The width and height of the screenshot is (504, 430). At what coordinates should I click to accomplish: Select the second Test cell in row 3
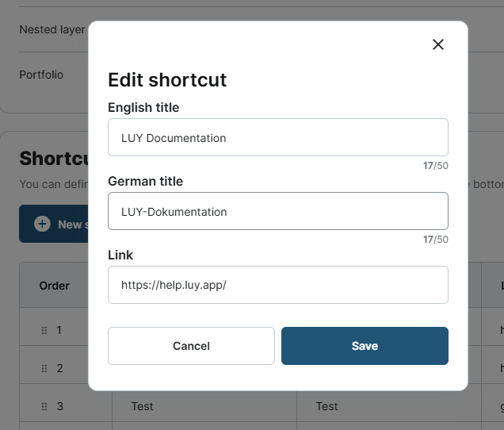326,406
